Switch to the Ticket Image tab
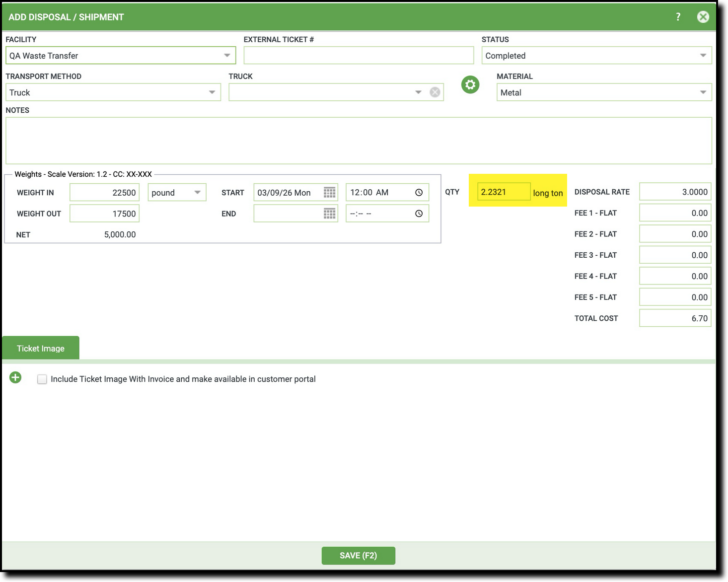The width and height of the screenshot is (728, 582). point(41,348)
